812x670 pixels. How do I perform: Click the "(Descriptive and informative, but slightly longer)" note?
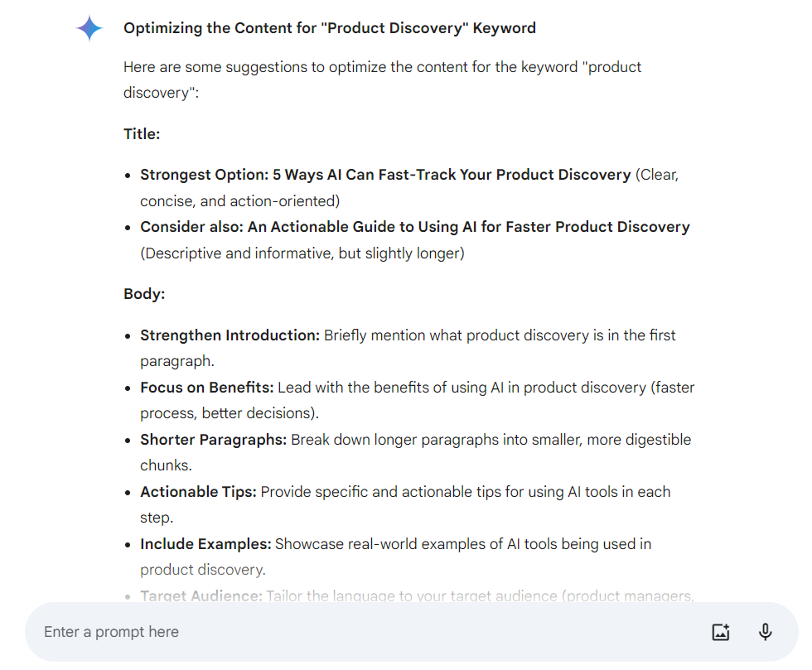(302, 253)
